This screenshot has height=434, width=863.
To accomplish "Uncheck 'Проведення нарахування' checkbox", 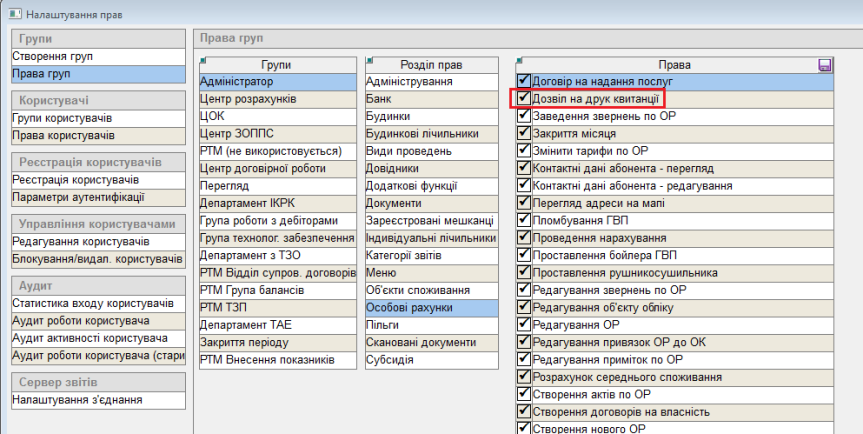I will (x=524, y=237).
